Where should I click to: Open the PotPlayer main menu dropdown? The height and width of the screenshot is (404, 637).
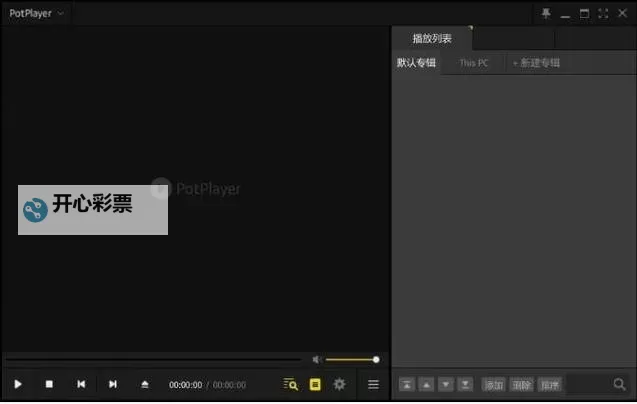point(37,13)
